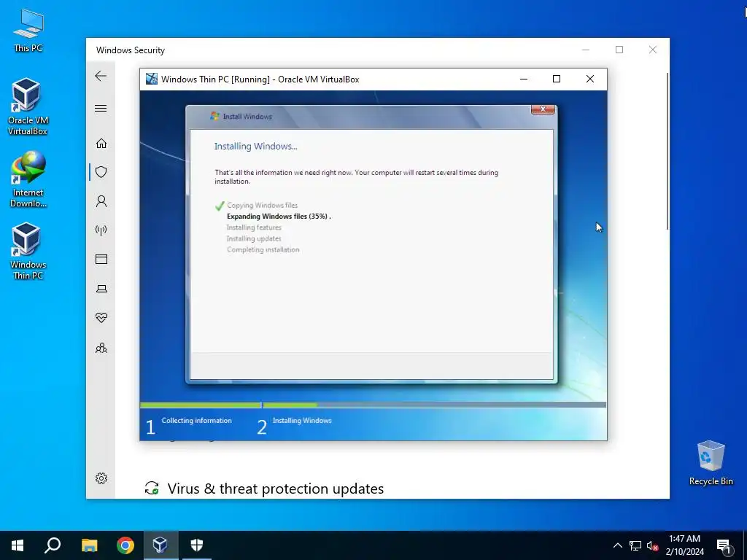
Task: Minimize the VirtualBox window
Action: tap(524, 79)
